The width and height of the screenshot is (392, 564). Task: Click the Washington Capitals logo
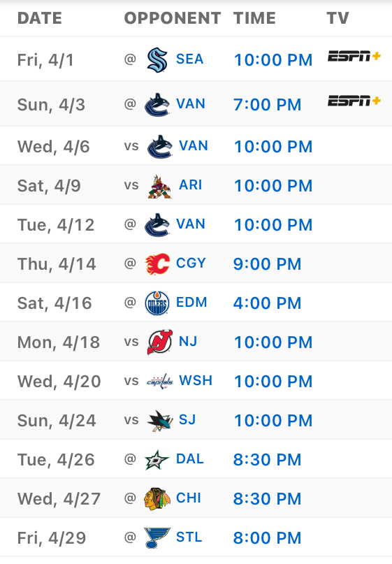pyautogui.click(x=160, y=382)
